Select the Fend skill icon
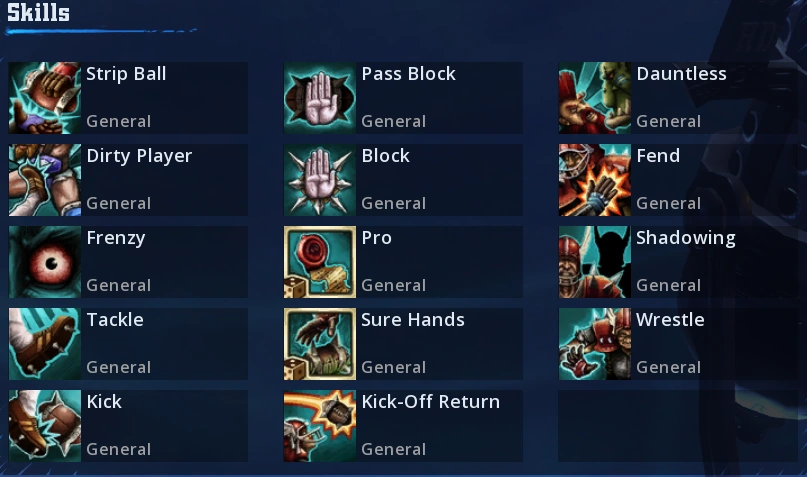The image size is (807, 477). click(x=594, y=180)
